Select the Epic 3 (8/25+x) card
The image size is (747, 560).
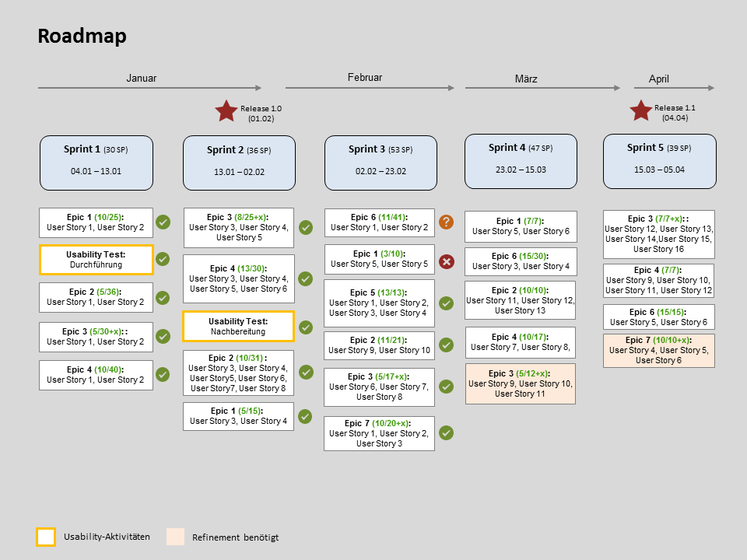(239, 228)
